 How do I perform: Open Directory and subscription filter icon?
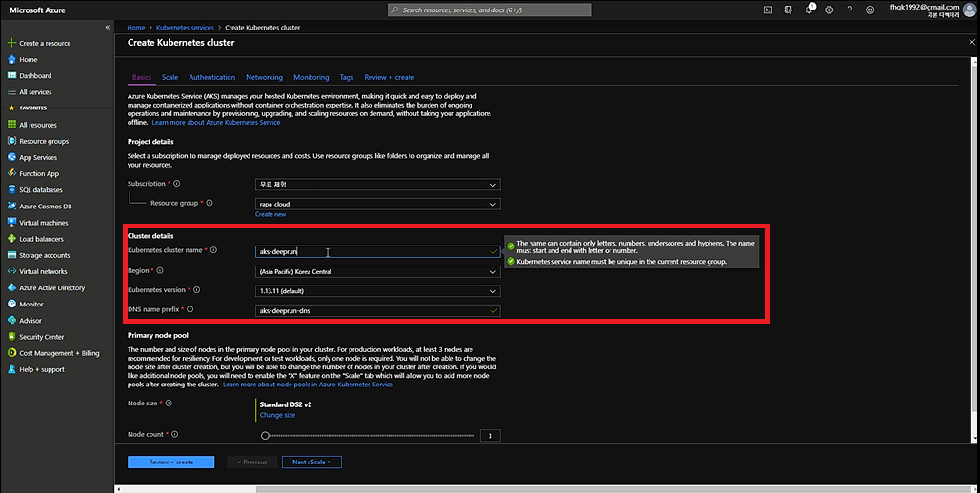coord(789,10)
